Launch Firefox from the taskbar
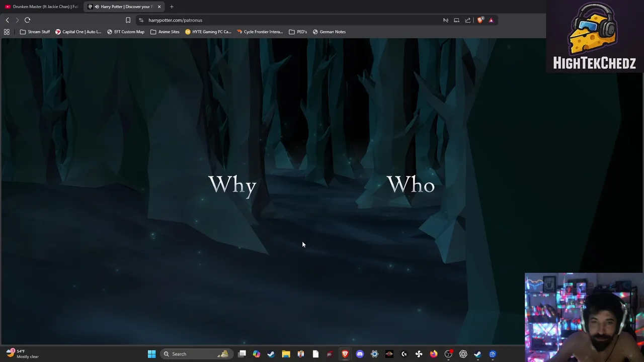 pyautogui.click(x=434, y=354)
